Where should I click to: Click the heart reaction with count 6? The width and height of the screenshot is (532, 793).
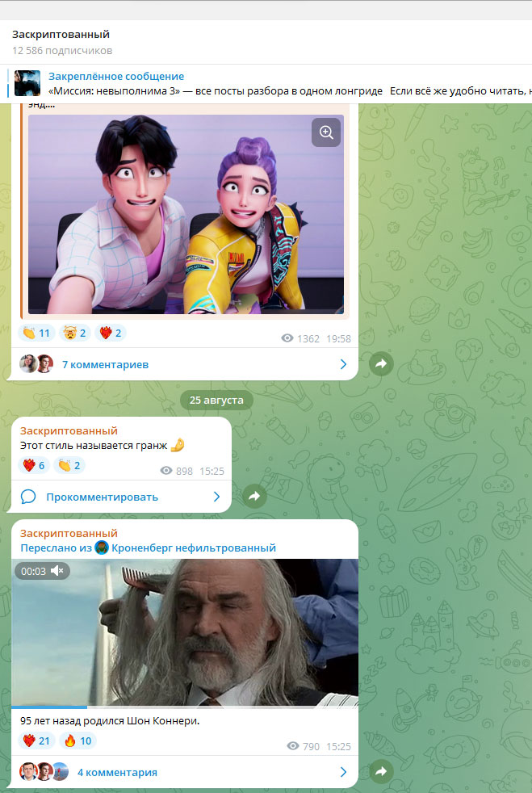[34, 465]
